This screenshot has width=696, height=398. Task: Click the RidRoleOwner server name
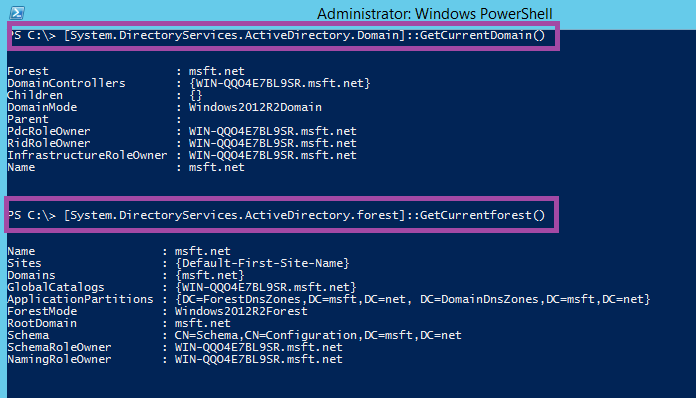(x=273, y=143)
